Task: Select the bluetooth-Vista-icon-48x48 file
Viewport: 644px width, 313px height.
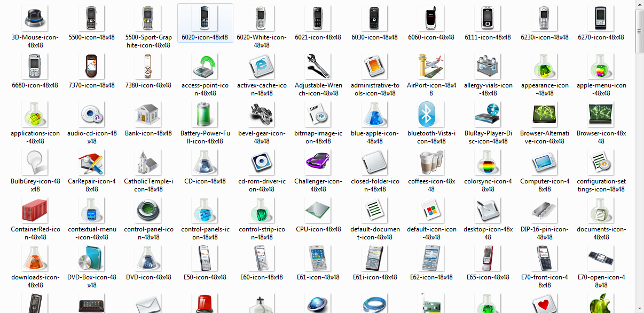Action: coord(431,114)
